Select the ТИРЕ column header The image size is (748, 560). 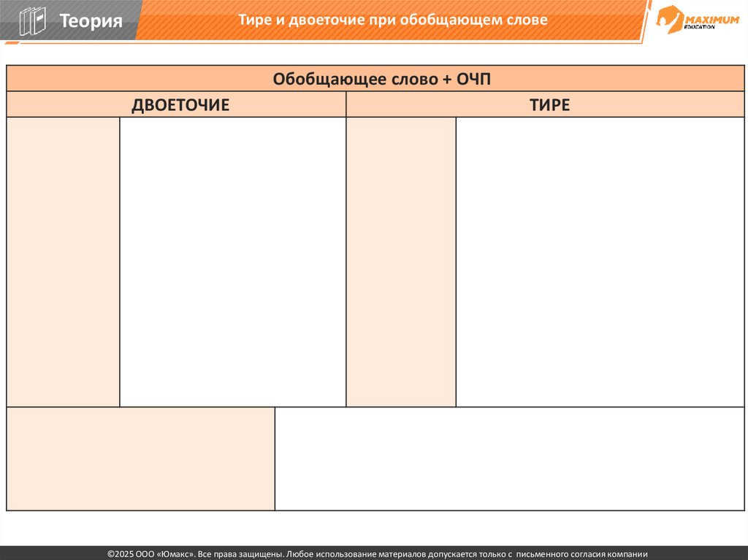tap(545, 104)
